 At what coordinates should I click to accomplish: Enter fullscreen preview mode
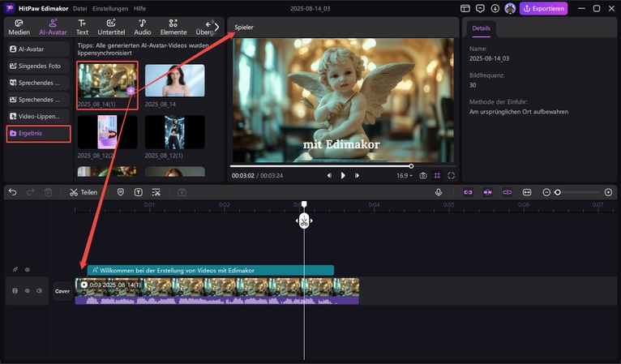(451, 175)
